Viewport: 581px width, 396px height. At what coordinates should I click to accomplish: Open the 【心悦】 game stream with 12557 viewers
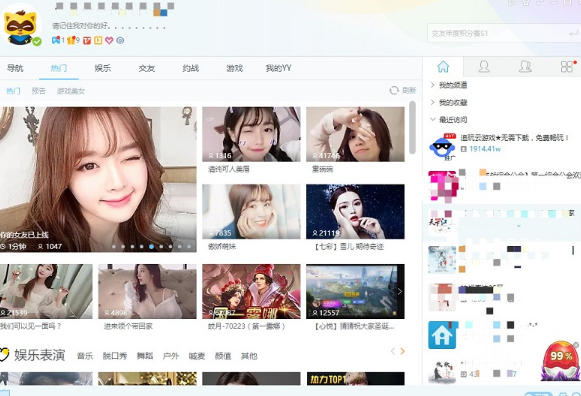click(355, 291)
